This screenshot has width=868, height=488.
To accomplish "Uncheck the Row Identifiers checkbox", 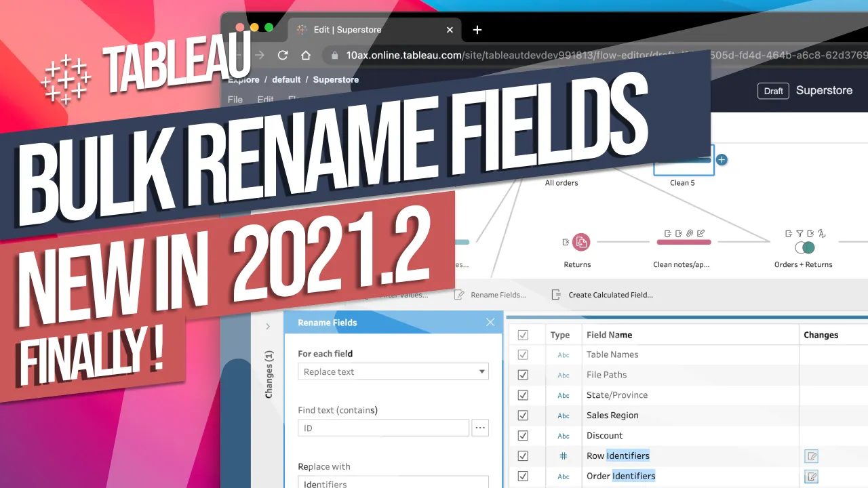I will pyautogui.click(x=523, y=456).
